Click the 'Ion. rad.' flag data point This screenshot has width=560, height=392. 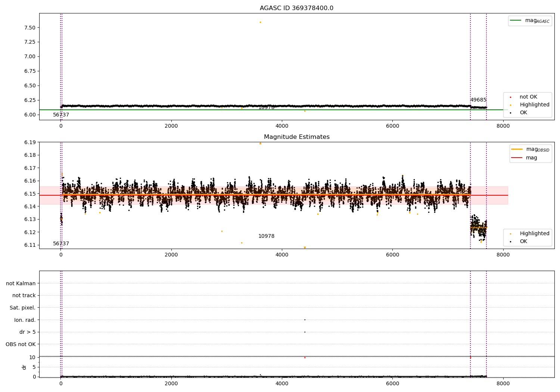305,320
